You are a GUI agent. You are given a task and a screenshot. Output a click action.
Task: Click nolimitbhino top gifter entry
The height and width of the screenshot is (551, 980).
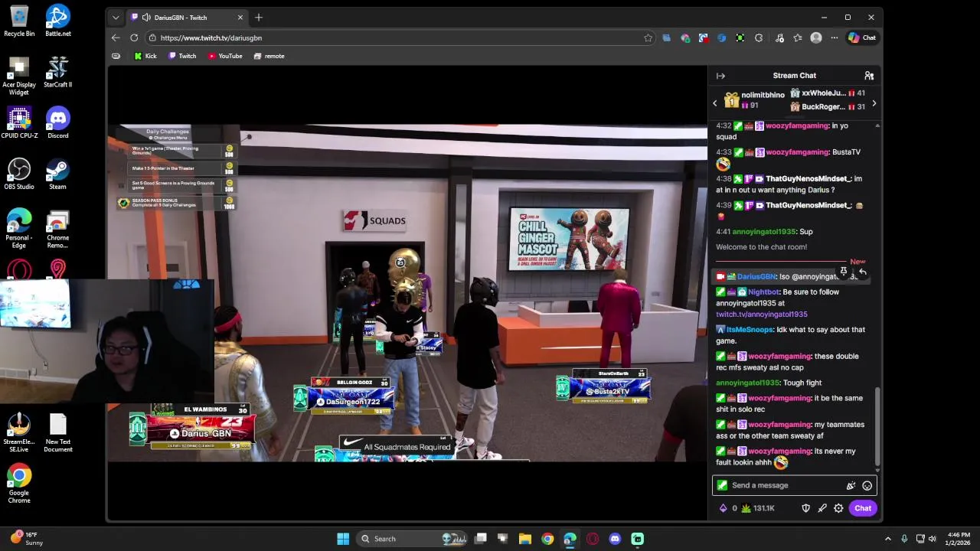pos(753,99)
